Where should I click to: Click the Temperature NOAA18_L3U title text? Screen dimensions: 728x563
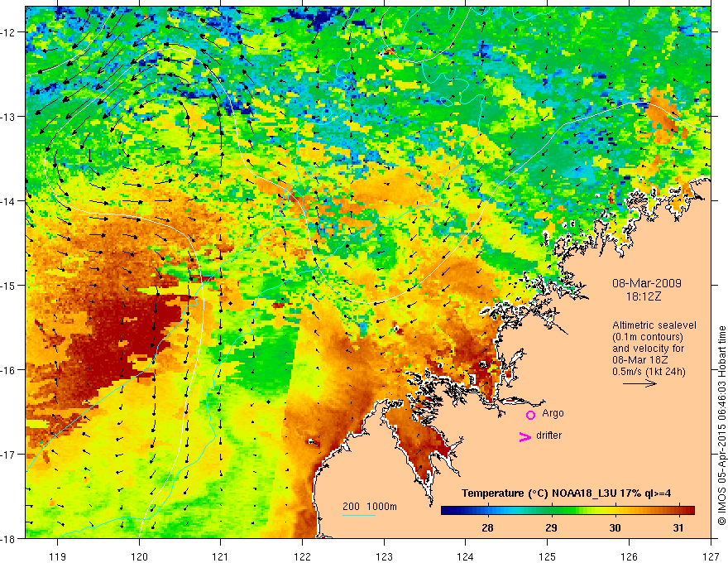[x=567, y=493]
